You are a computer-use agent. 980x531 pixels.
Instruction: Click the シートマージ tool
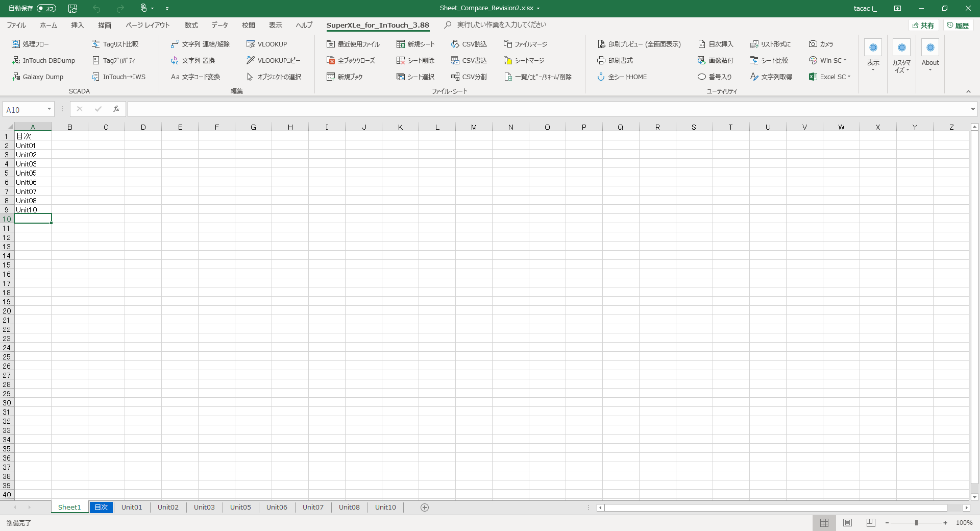[524, 60]
